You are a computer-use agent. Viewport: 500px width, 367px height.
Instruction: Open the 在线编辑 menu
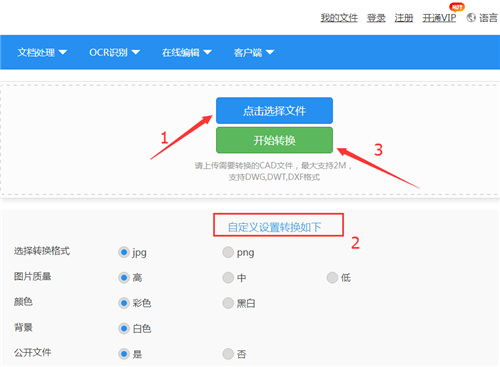point(181,52)
